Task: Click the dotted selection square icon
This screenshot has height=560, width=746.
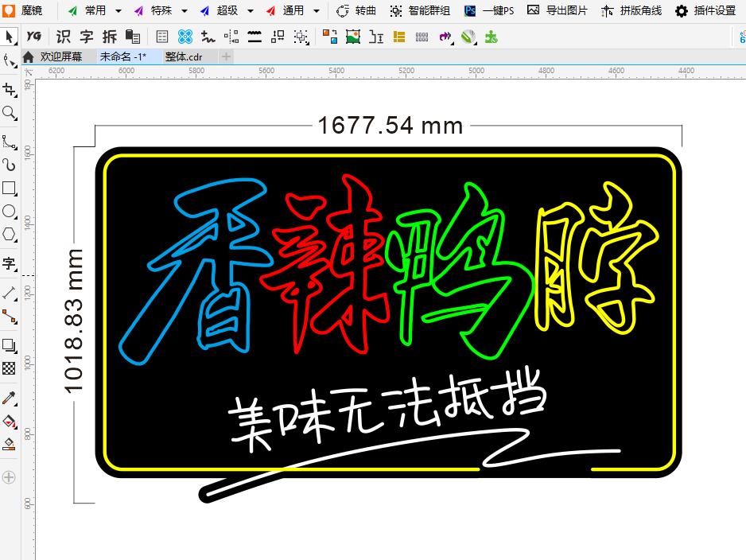Action: [x=301, y=36]
